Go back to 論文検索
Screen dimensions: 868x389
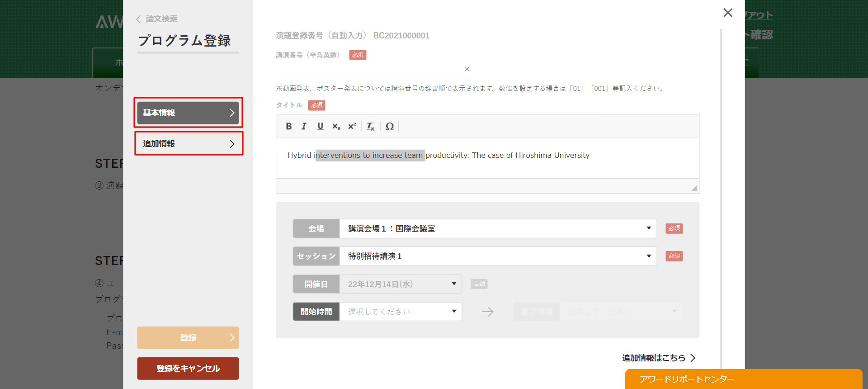click(x=157, y=19)
